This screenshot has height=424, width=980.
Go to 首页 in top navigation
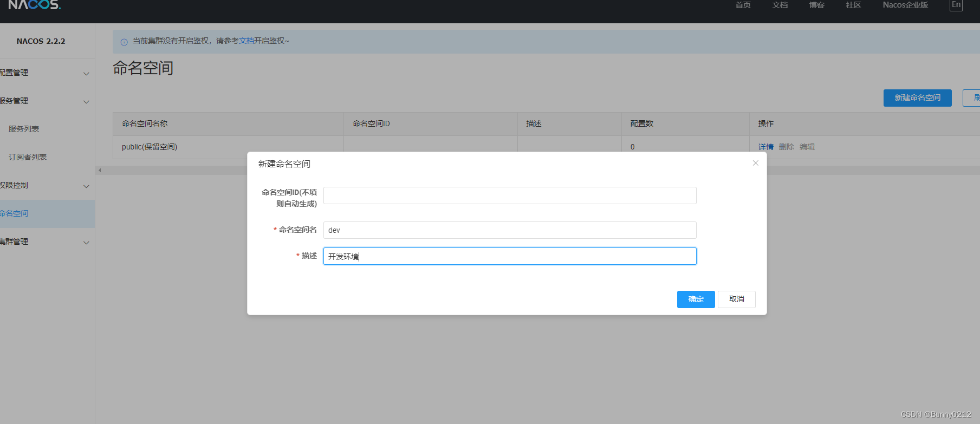click(743, 5)
